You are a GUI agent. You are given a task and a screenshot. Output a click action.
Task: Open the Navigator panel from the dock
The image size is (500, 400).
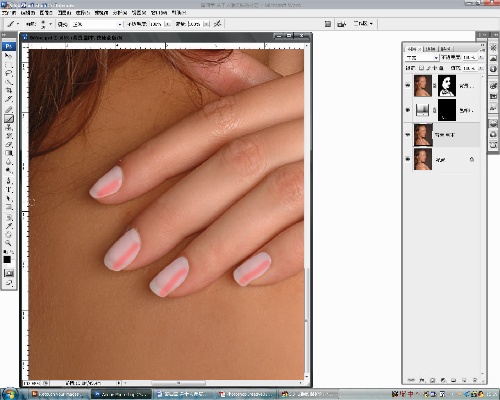pos(493,48)
